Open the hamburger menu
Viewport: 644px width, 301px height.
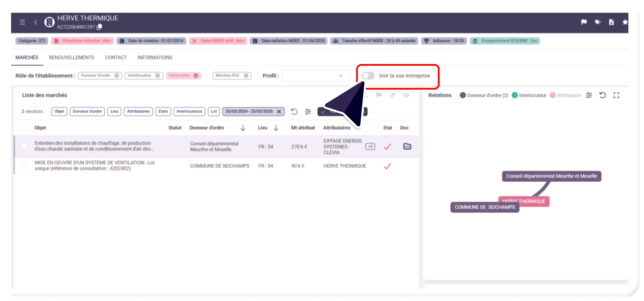click(x=22, y=22)
